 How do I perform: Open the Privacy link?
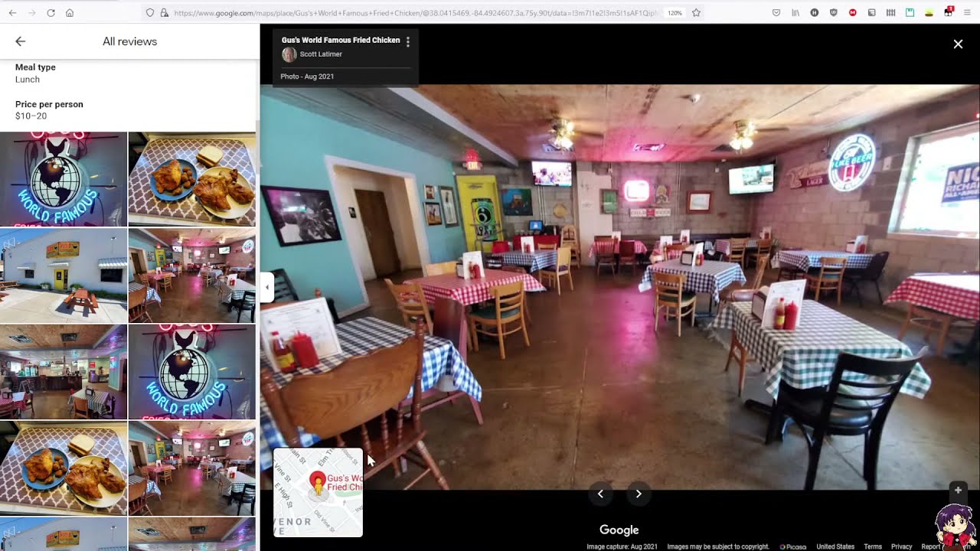coord(901,546)
